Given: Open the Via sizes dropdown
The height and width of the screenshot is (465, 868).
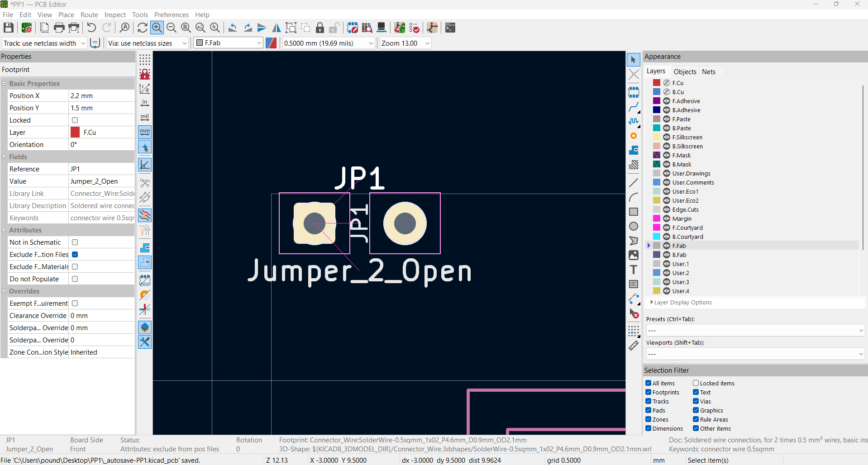Looking at the screenshot, I should (x=148, y=43).
